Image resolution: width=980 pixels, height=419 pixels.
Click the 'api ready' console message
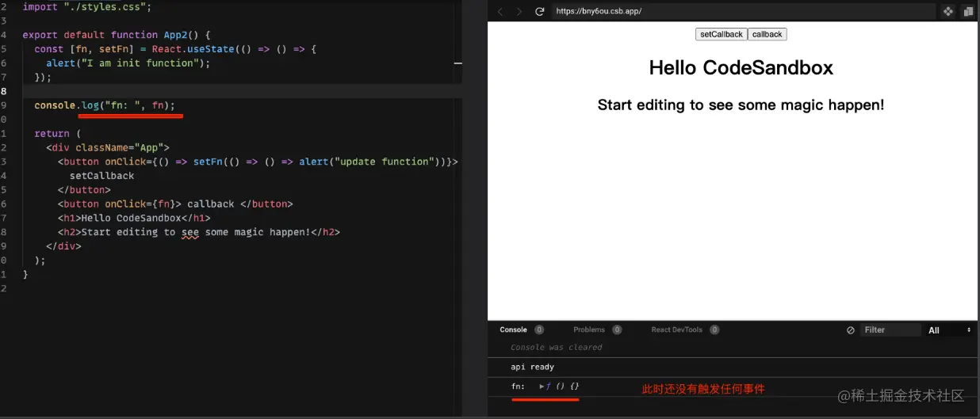point(532,367)
